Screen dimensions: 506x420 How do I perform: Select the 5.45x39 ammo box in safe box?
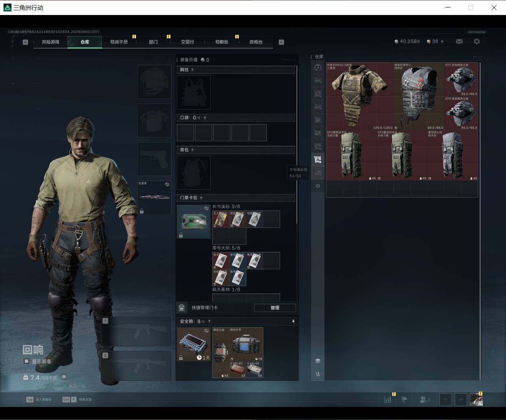tap(255, 369)
